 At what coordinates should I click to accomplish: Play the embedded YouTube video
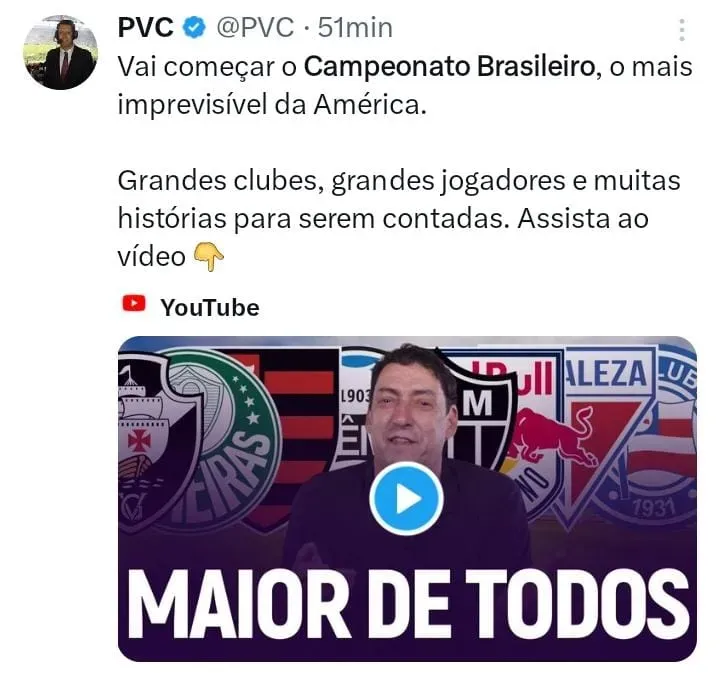click(406, 498)
